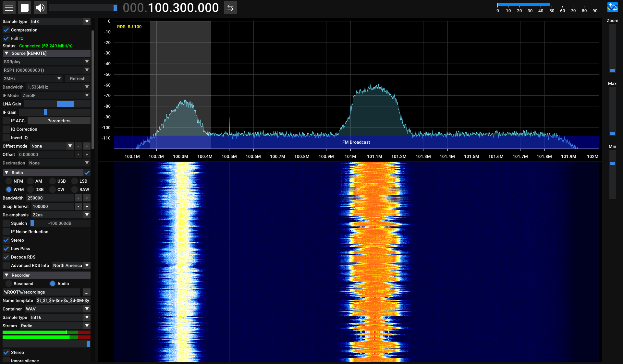Increase Offset mode with plus button

[87, 146]
